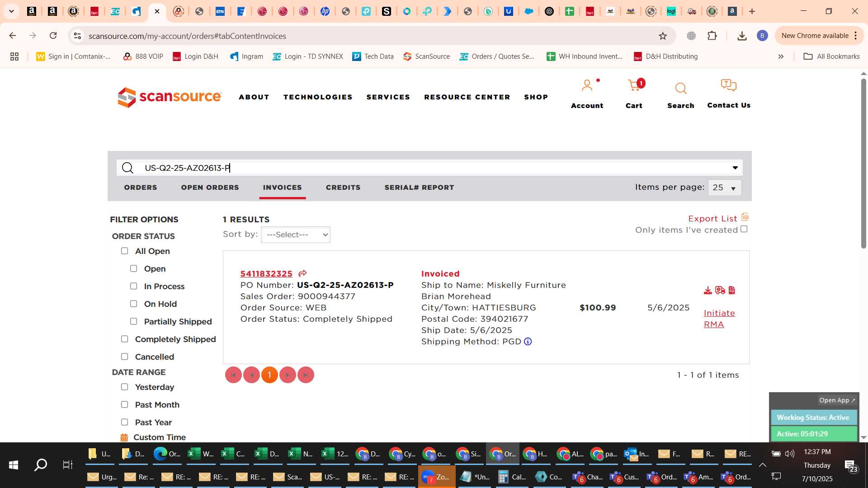The width and height of the screenshot is (868, 488).
Task: Check the Past Month date range
Action: [124, 404]
